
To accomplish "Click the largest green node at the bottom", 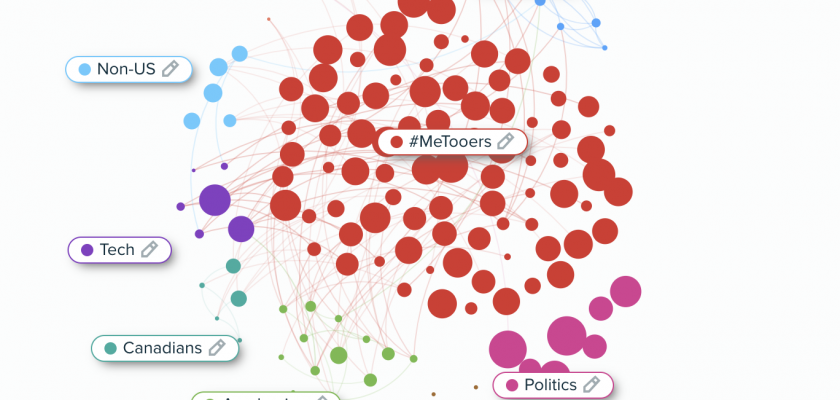I will (339, 355).
